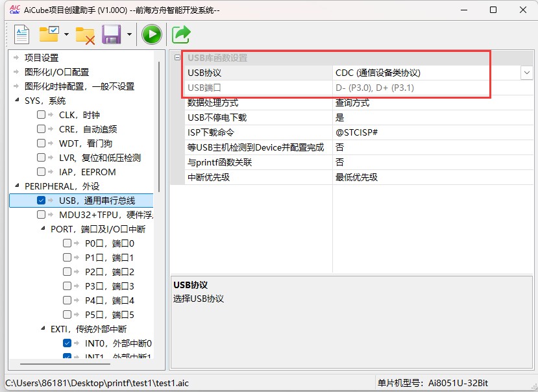Select the CLK，时钟 tree label
Viewport: 538px width, 392px height.
click(x=79, y=115)
